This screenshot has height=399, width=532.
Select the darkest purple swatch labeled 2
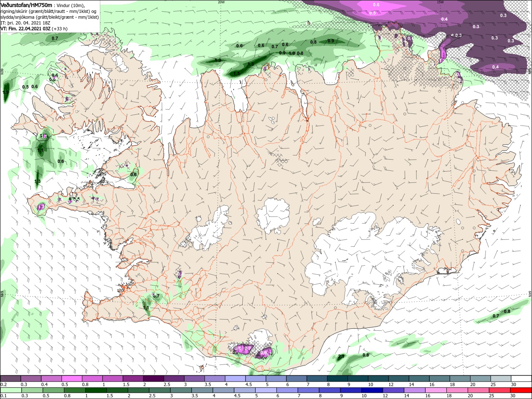(x=153, y=379)
